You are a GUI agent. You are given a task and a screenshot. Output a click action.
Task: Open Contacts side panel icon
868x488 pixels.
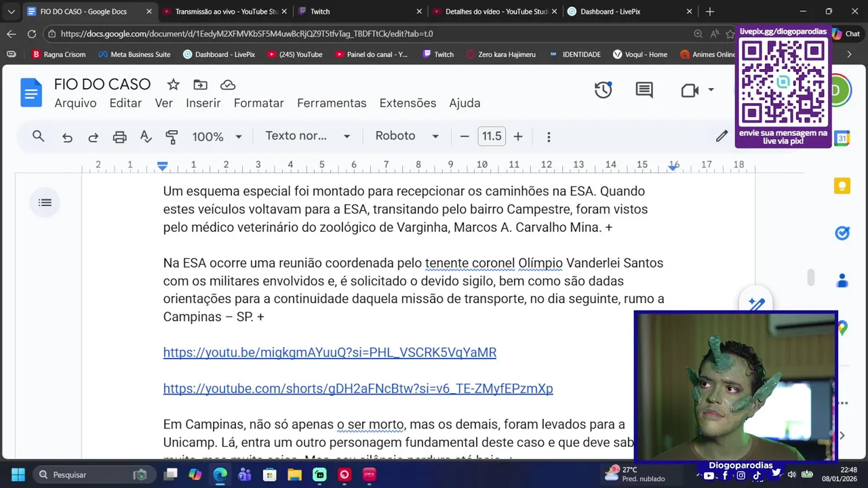click(842, 280)
